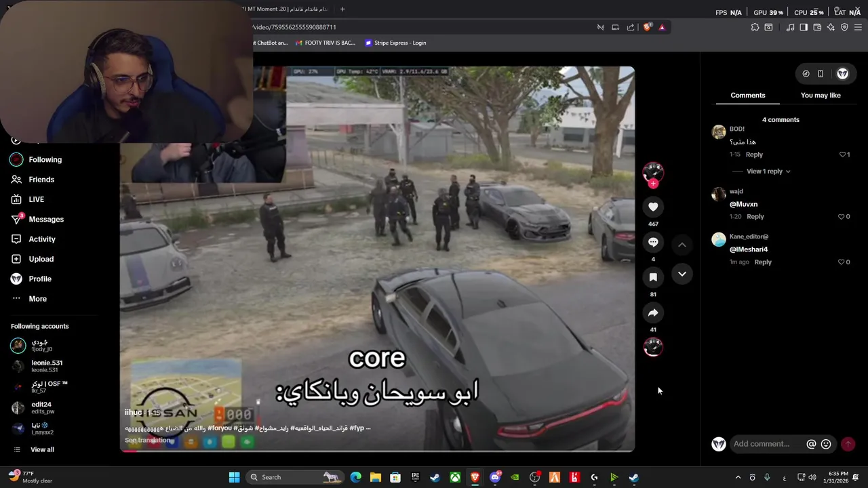Reply to BOD!'s comment
The width and height of the screenshot is (868, 488).
pos(754,155)
